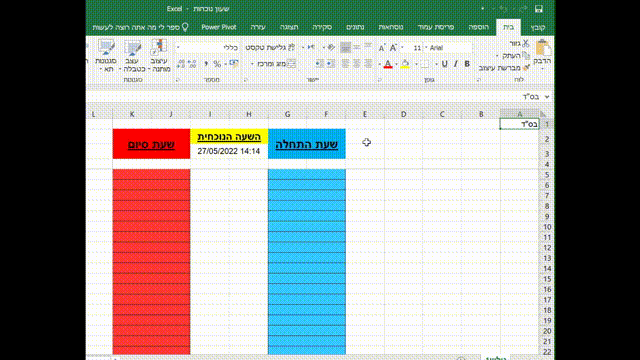Viewport: 640px width, 360px height.
Task: Click the Accounting currency format icon
Action: click(234, 64)
